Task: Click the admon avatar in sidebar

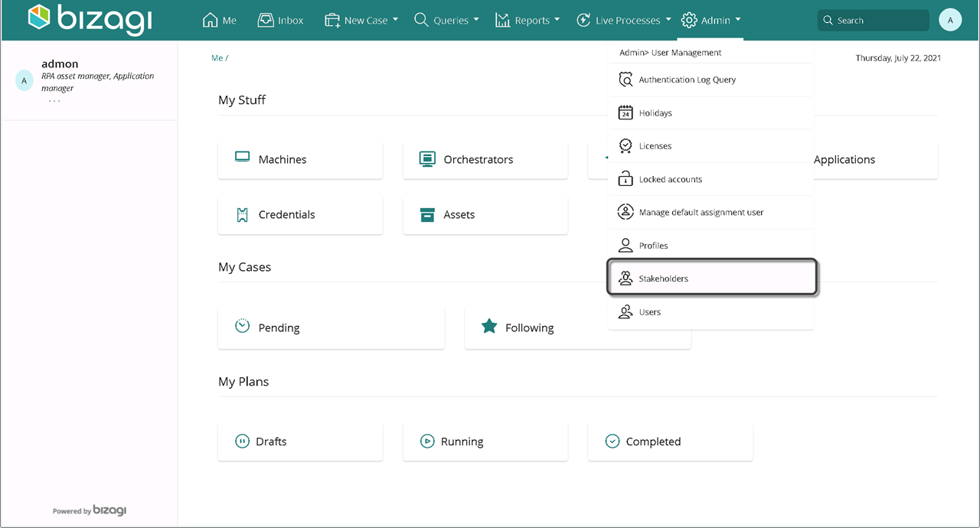Action: 24,80
